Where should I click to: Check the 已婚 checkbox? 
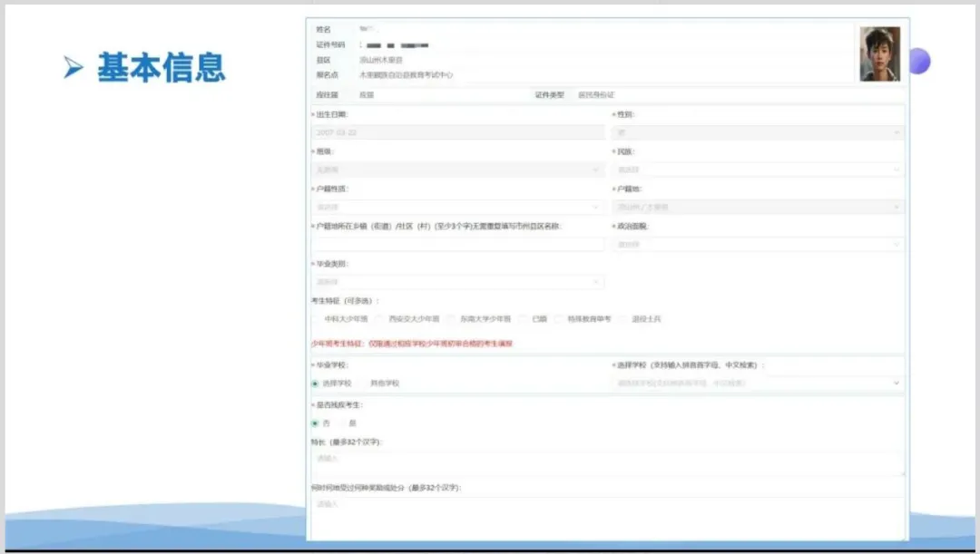(x=524, y=319)
